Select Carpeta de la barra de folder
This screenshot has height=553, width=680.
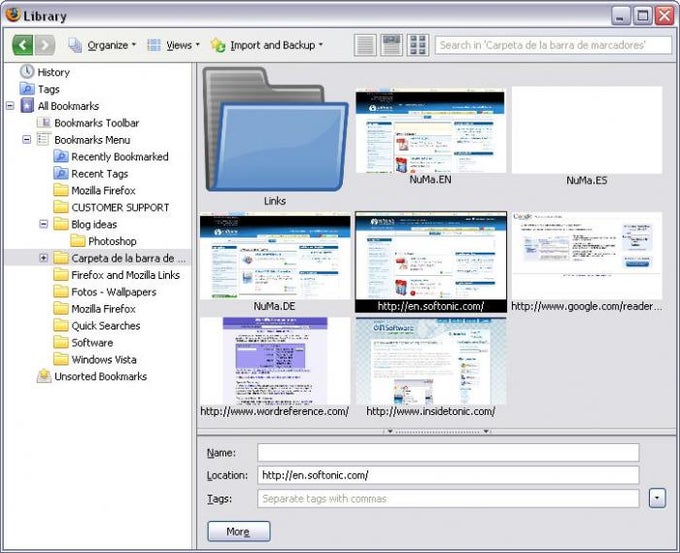(x=128, y=258)
